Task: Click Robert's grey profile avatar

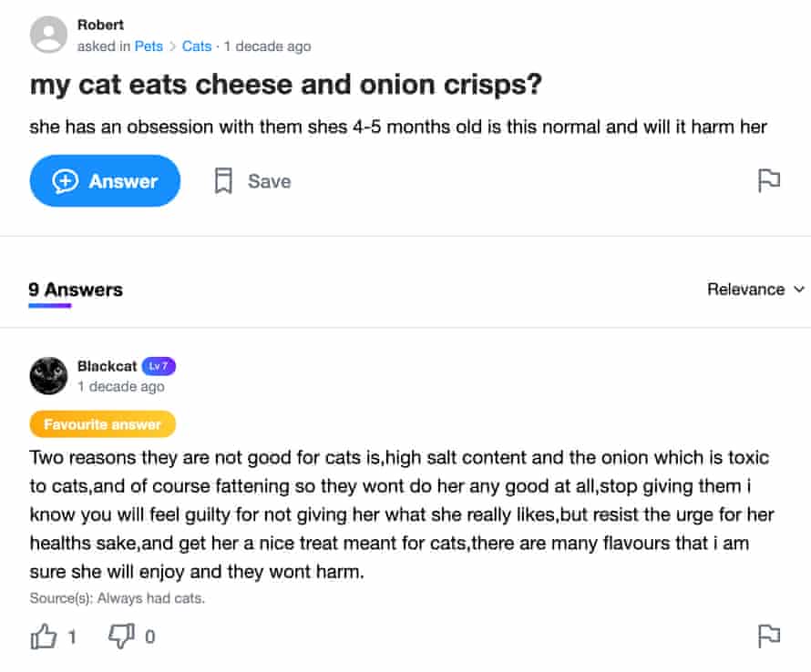Action: [x=49, y=36]
